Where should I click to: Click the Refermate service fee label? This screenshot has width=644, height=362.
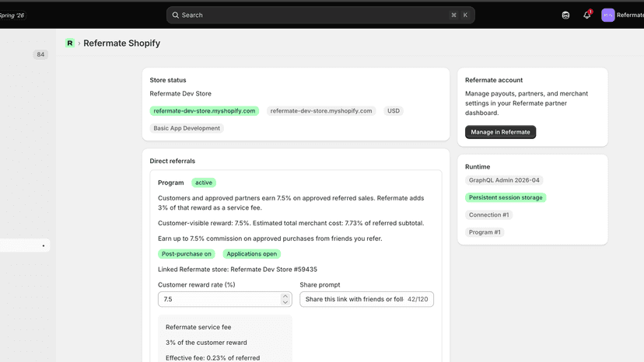pyautogui.click(x=198, y=327)
